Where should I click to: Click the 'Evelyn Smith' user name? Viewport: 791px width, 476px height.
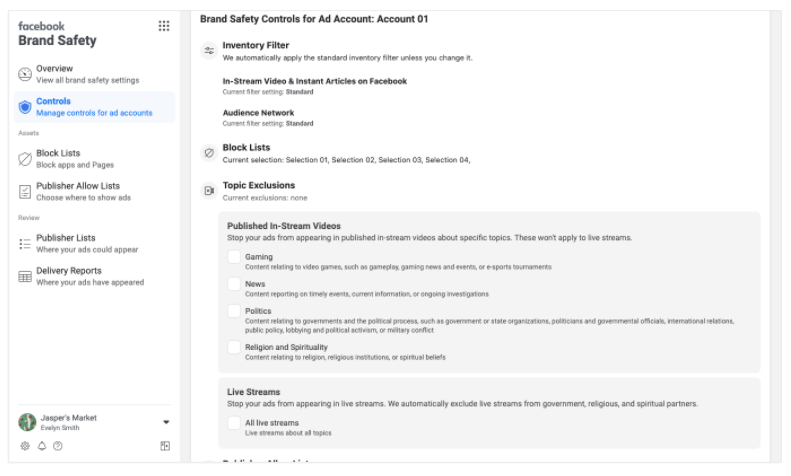[x=60, y=428]
